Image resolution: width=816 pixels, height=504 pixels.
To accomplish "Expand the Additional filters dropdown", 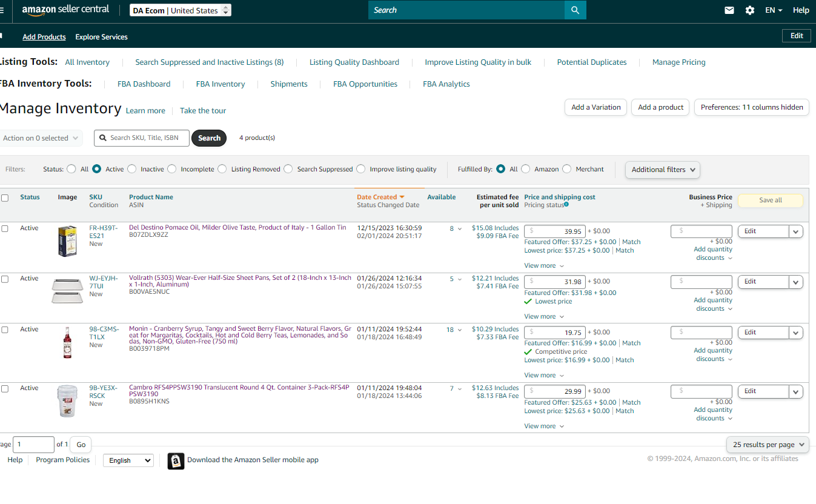I will tap(663, 170).
